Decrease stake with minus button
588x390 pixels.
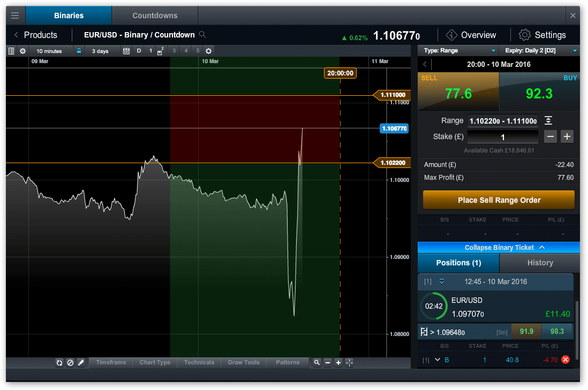click(x=551, y=137)
